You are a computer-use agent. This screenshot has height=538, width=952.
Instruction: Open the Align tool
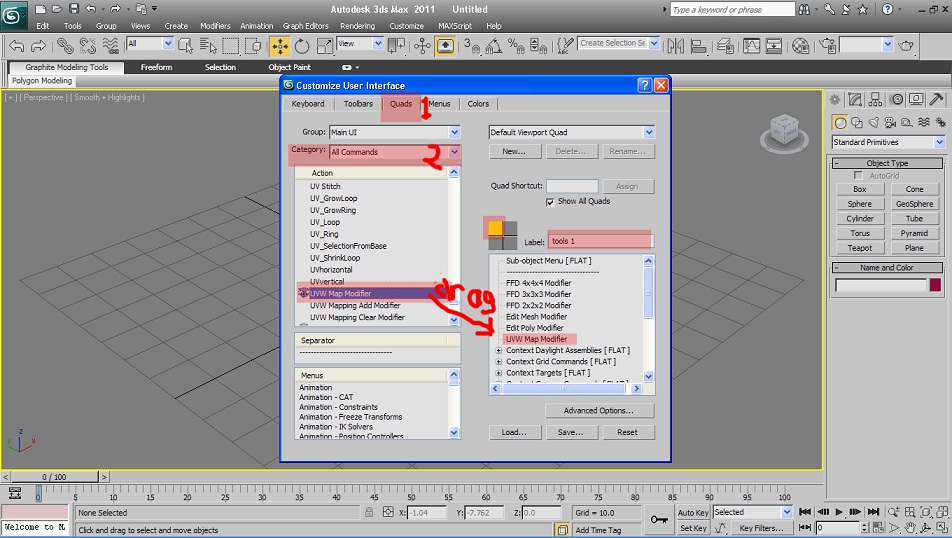(699, 46)
